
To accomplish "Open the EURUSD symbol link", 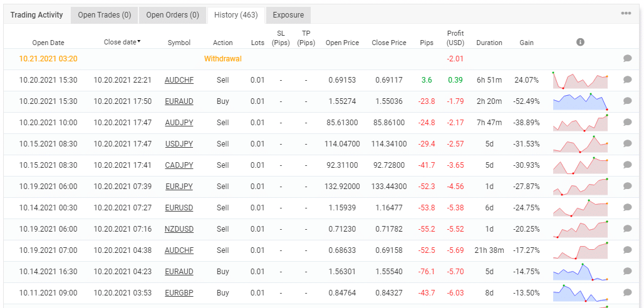I will 179,208.
